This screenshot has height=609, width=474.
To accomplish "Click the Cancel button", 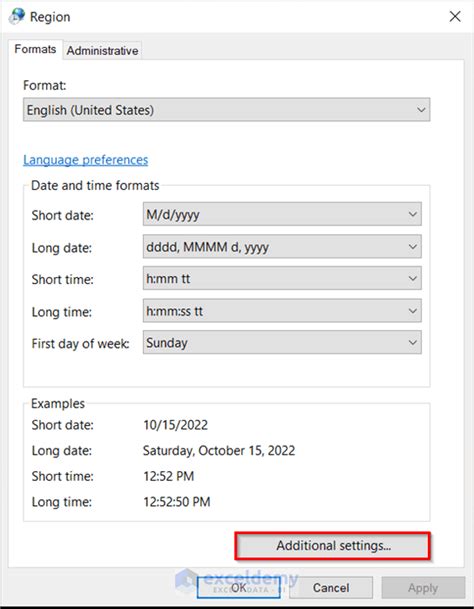I will (331, 588).
